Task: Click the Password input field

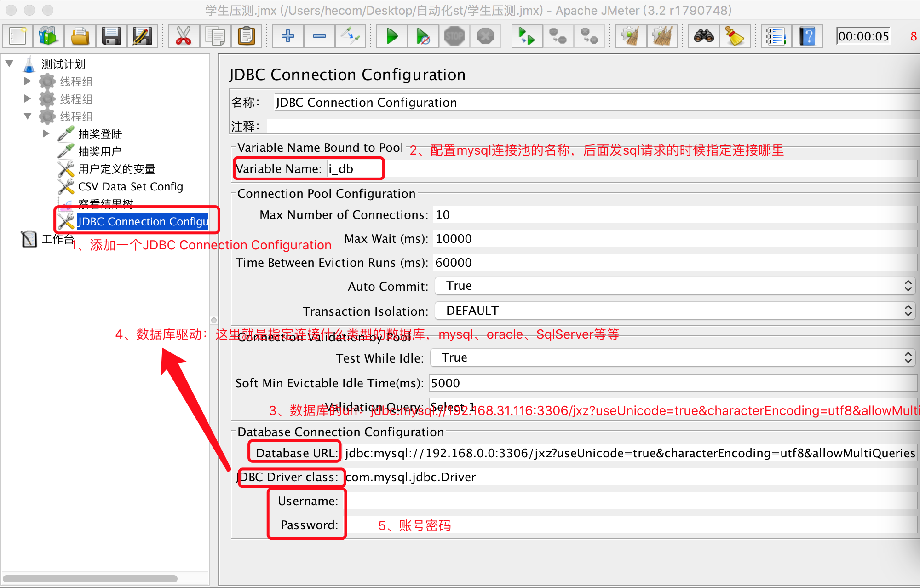Action: [631, 525]
